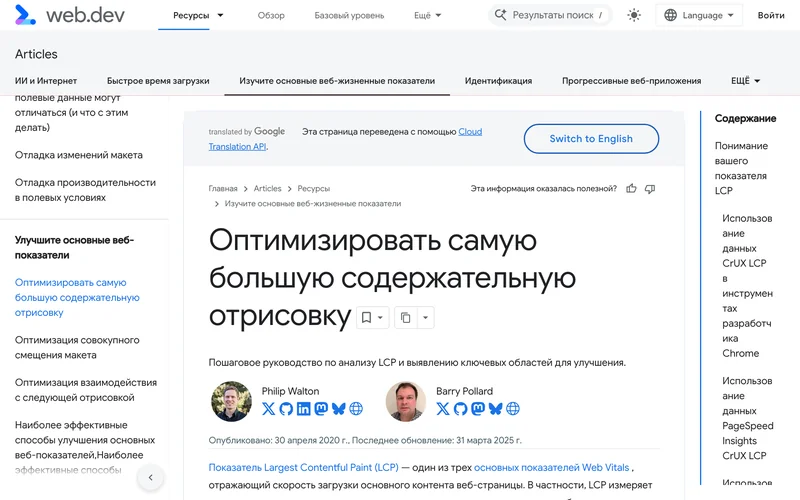Open Philip Walton's website globe icon

click(x=356, y=409)
